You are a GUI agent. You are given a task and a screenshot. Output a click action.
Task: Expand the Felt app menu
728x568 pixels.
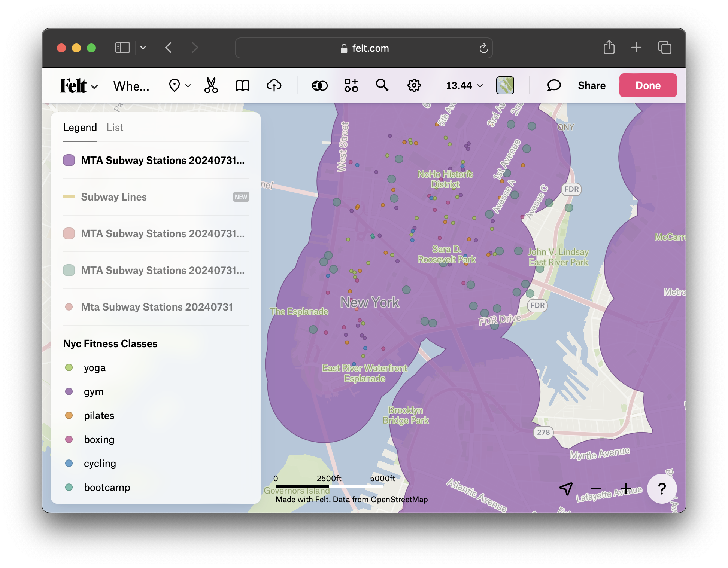click(x=78, y=86)
